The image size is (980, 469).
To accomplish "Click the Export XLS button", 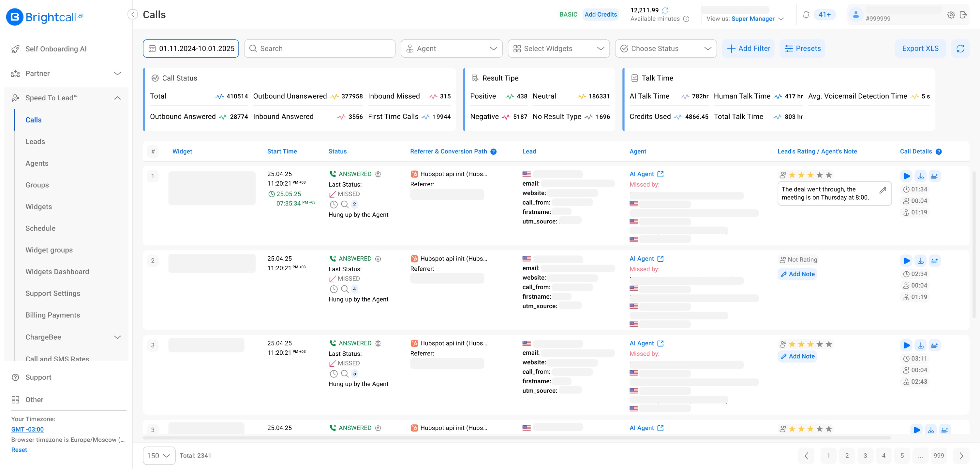I will 920,49.
